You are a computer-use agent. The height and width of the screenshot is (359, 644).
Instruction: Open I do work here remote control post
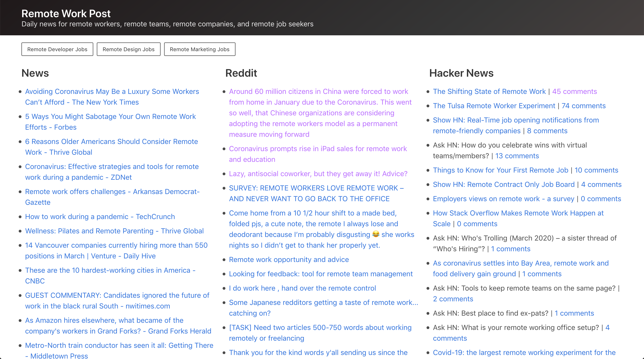point(302,288)
